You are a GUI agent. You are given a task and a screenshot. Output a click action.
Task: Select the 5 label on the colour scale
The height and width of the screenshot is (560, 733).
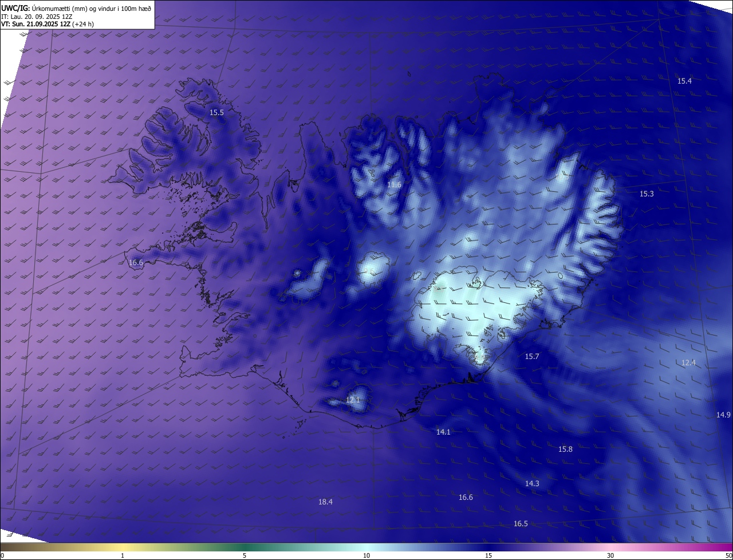point(245,556)
